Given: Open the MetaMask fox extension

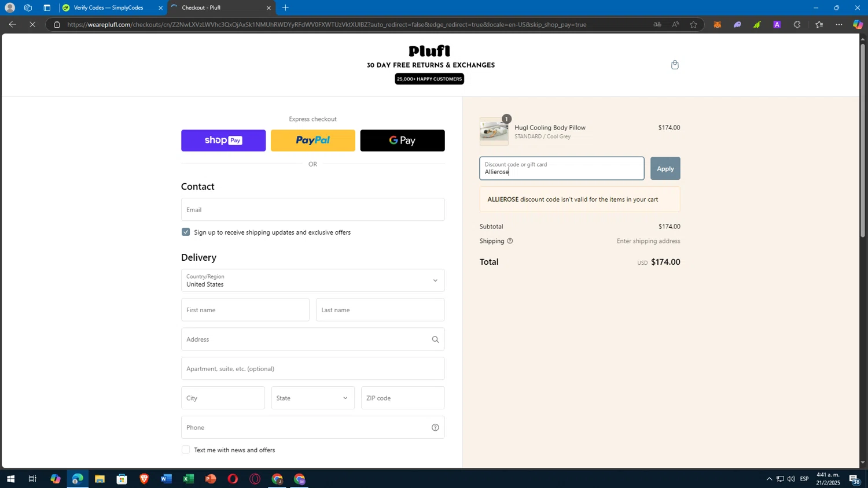Looking at the screenshot, I should pyautogui.click(x=718, y=24).
